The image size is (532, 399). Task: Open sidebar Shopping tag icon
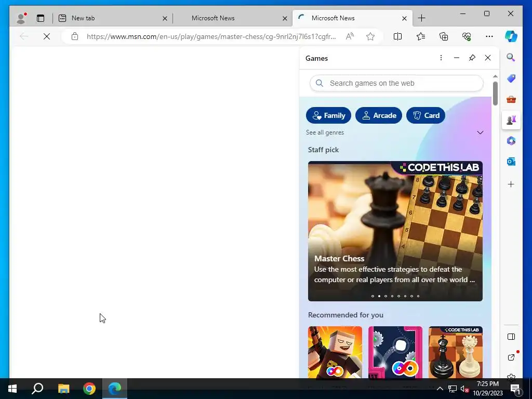[x=511, y=78]
